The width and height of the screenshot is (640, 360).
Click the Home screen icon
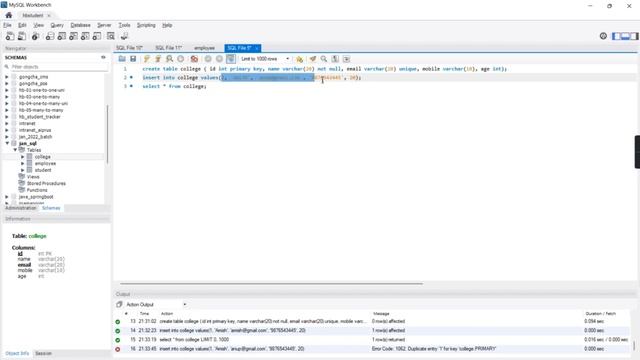click(9, 16)
